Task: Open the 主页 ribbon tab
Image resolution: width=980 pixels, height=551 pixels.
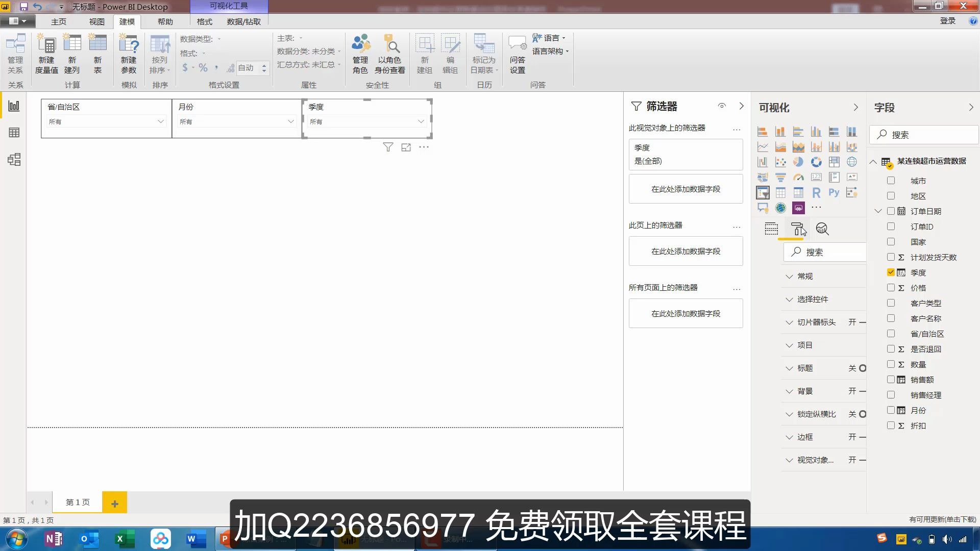Action: tap(59, 21)
